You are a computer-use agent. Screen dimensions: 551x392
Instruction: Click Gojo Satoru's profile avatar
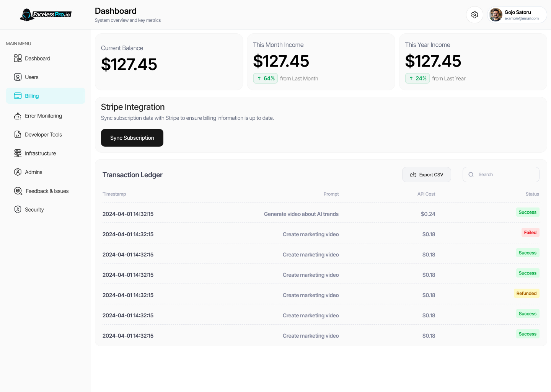coord(496,15)
